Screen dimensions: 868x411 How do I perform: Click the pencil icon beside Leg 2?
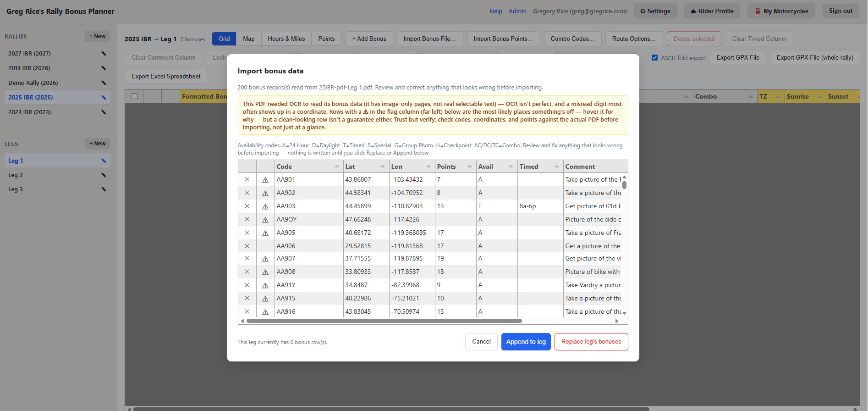click(x=104, y=175)
